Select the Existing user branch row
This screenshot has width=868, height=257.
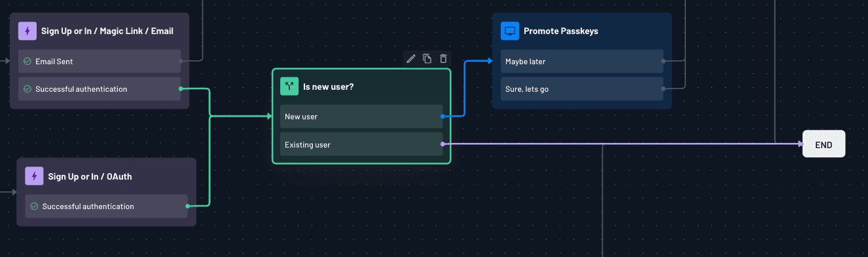(361, 144)
